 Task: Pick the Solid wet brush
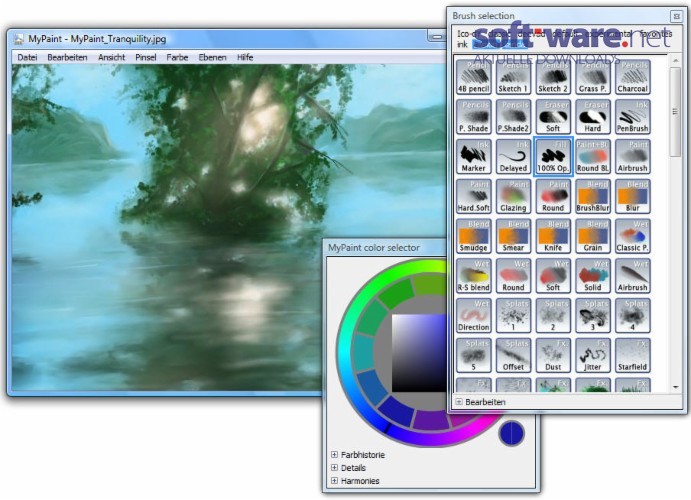(592, 276)
